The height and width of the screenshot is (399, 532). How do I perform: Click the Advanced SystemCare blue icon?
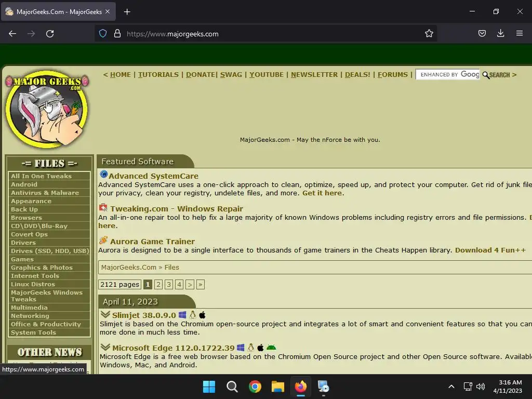[103, 175]
